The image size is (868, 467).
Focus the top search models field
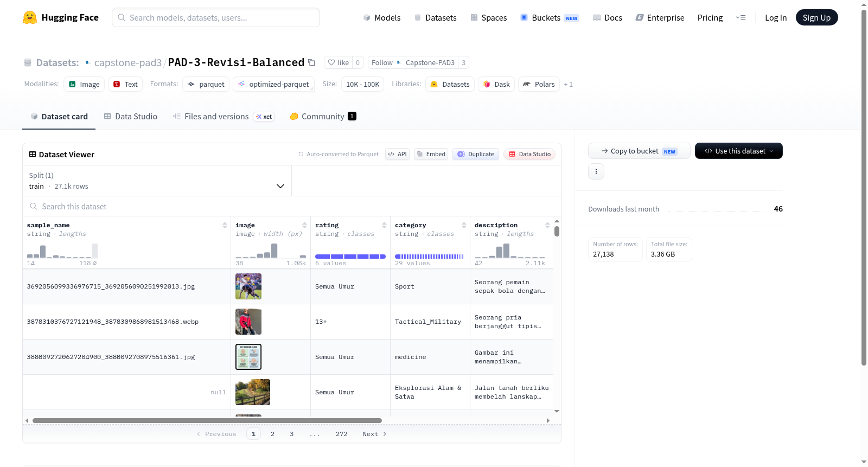pyautogui.click(x=216, y=17)
